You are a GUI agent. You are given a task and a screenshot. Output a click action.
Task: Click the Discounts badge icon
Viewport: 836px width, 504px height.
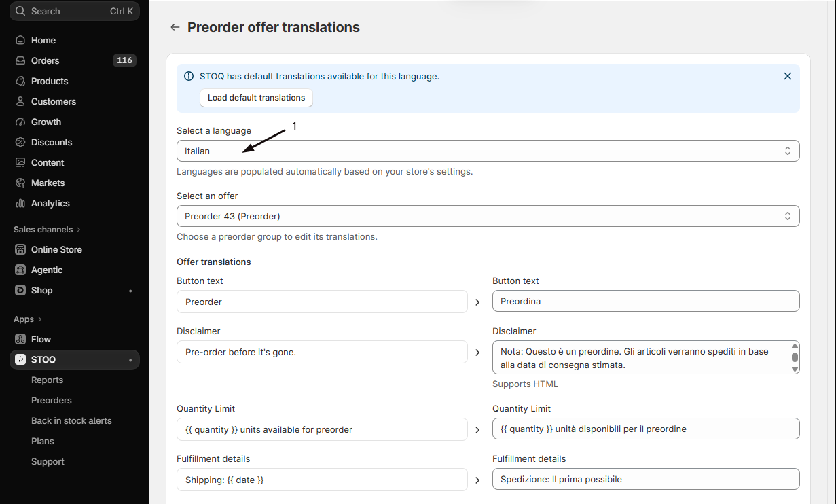click(x=20, y=142)
